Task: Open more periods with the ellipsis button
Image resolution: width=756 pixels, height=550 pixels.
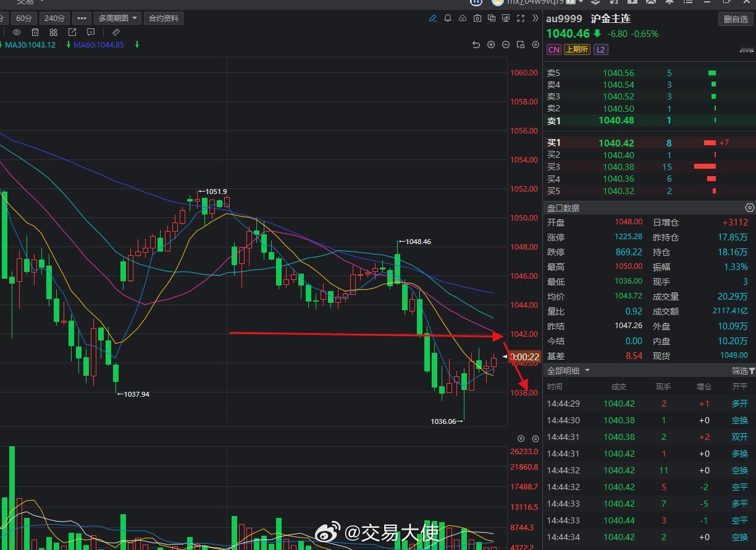Action: (x=82, y=19)
